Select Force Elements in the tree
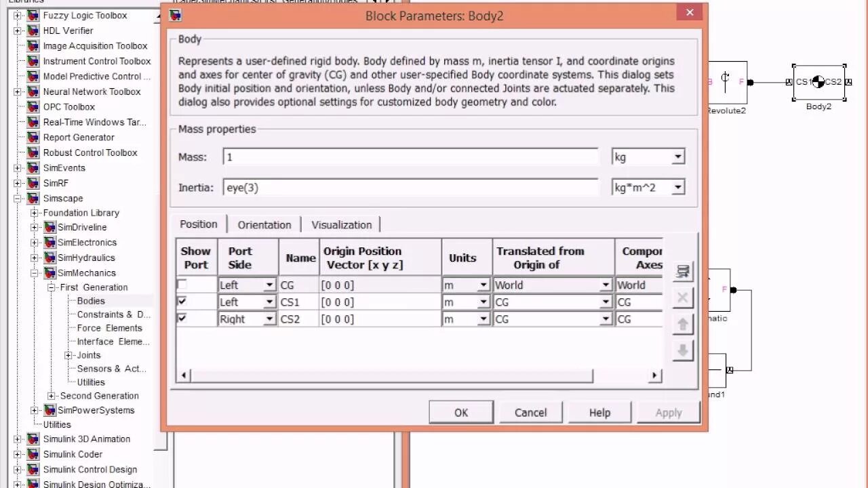 coord(109,328)
